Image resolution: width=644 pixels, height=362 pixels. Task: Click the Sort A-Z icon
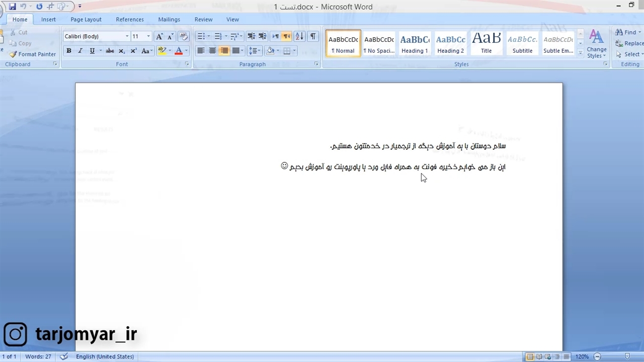(x=299, y=36)
